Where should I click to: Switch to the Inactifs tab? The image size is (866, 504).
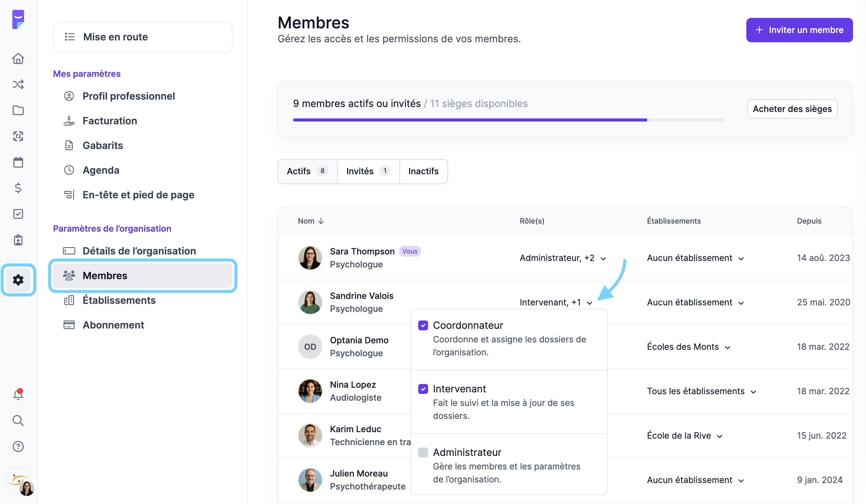[423, 171]
